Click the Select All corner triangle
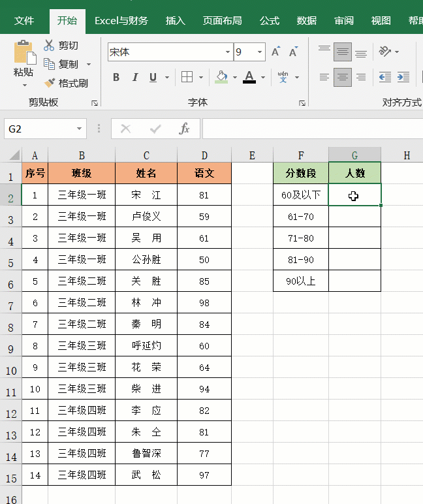 coord(14,155)
